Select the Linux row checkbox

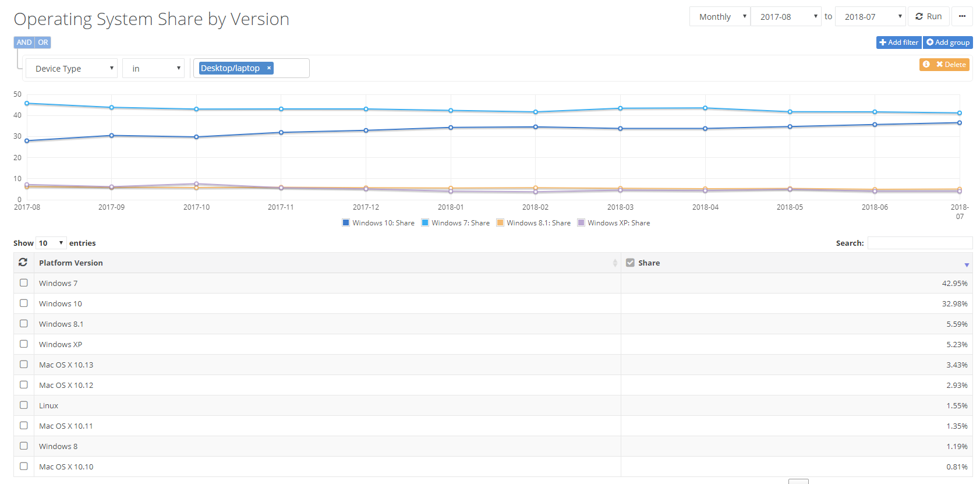point(24,405)
